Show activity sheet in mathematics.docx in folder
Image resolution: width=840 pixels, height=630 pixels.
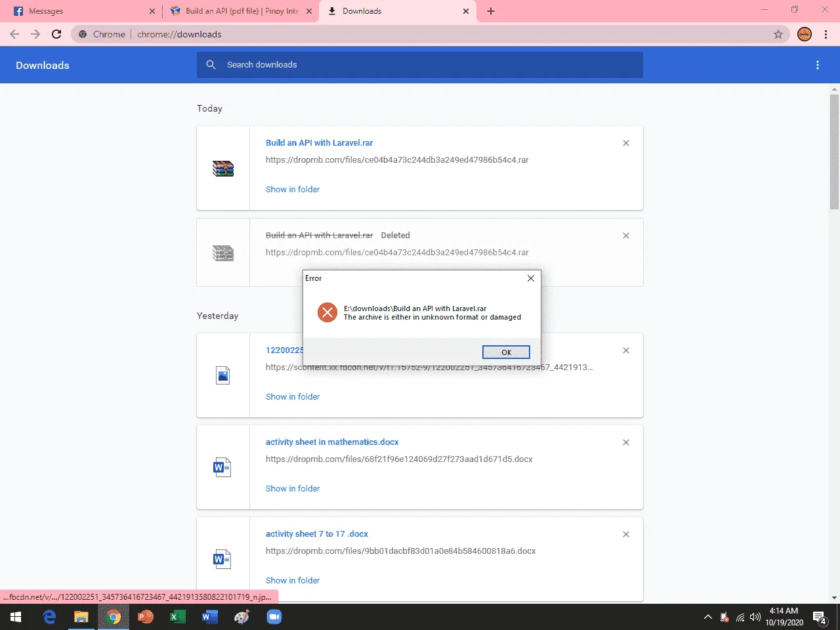pyautogui.click(x=293, y=488)
